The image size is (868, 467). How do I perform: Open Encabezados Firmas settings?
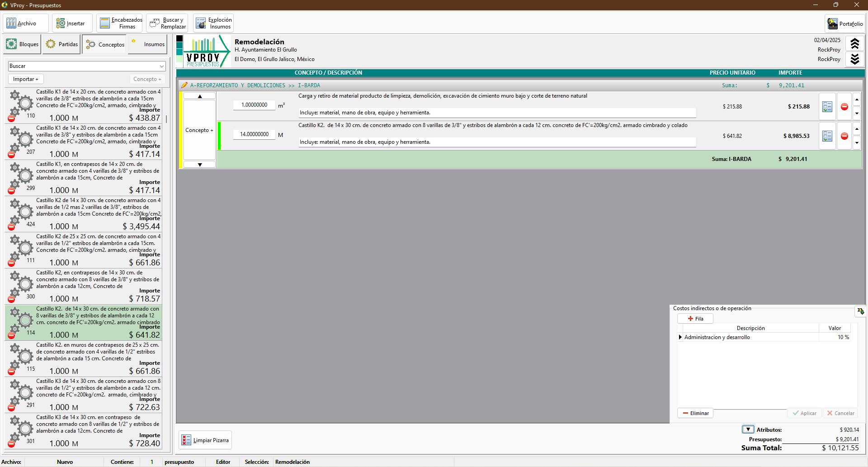point(119,23)
